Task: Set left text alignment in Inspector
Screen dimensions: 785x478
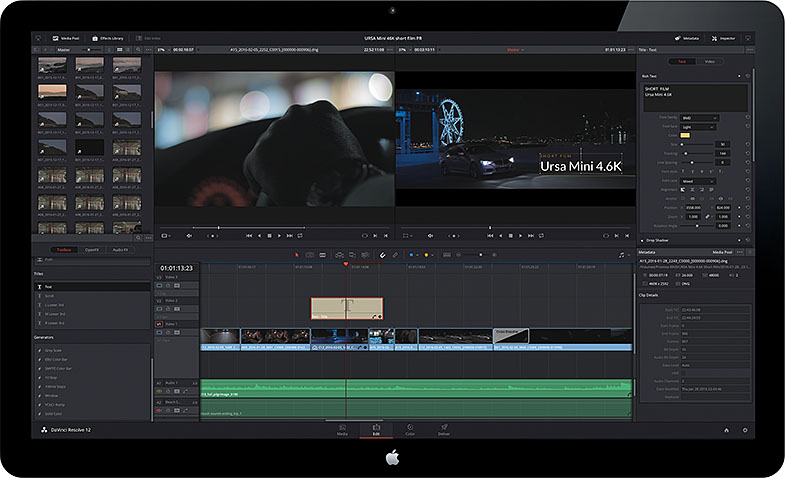Action: point(683,190)
